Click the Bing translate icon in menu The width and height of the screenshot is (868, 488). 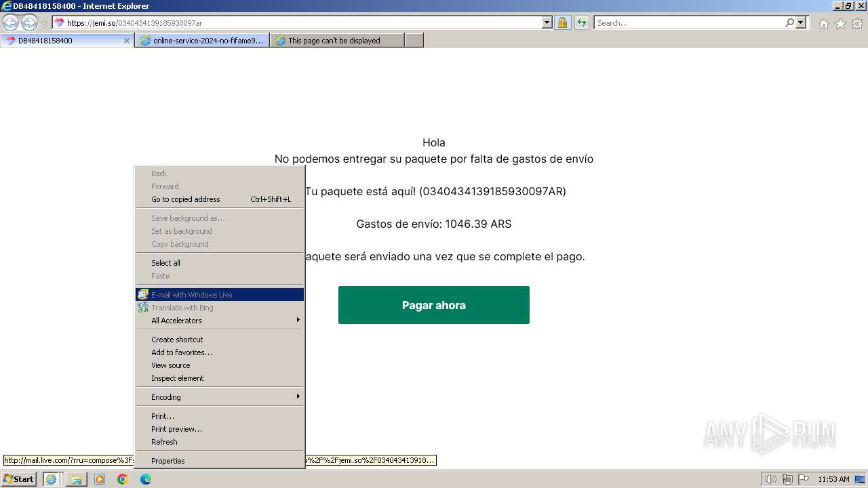pyautogui.click(x=142, y=308)
